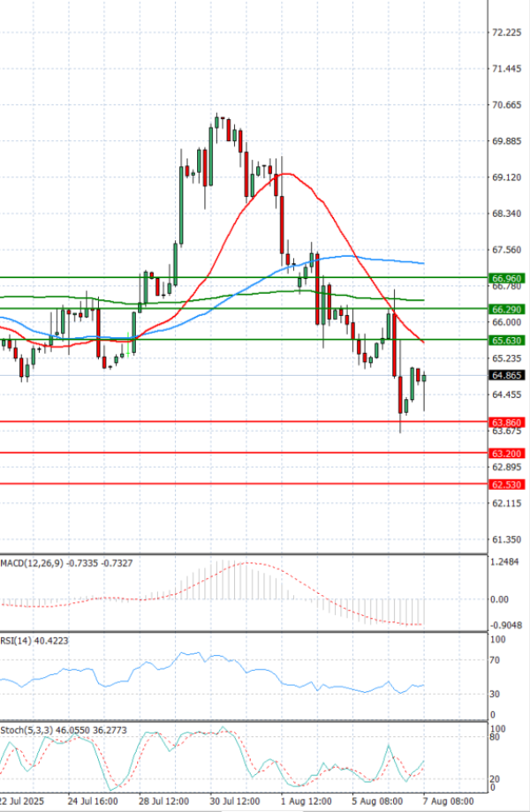530x812 pixels.
Task: Click the 63.200 red support label
Action: (x=507, y=454)
